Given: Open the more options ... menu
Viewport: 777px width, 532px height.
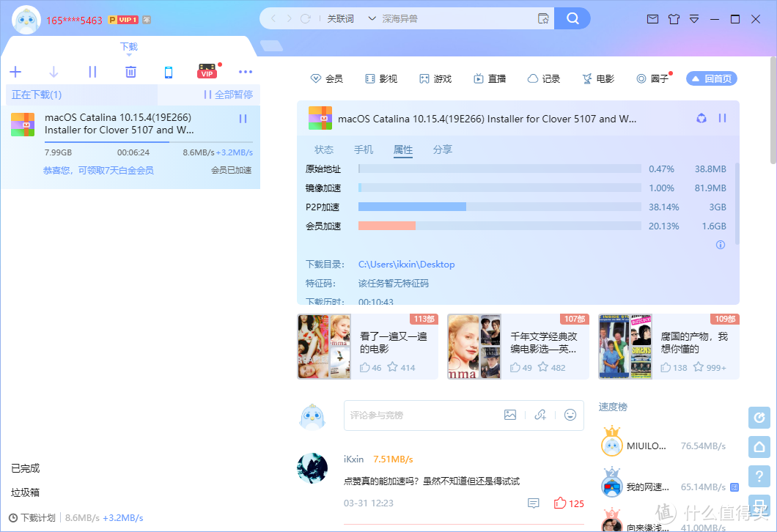Looking at the screenshot, I should point(246,72).
